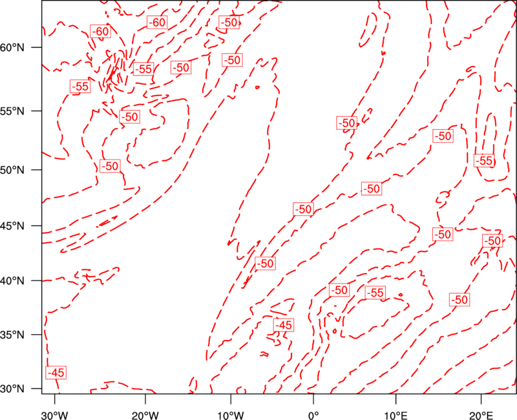Select the 50°N latitude axis label
The width and height of the screenshot is (517, 420).
tap(12, 170)
